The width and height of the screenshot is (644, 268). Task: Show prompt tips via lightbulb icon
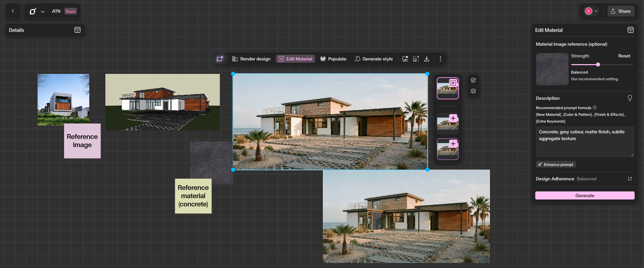630,98
